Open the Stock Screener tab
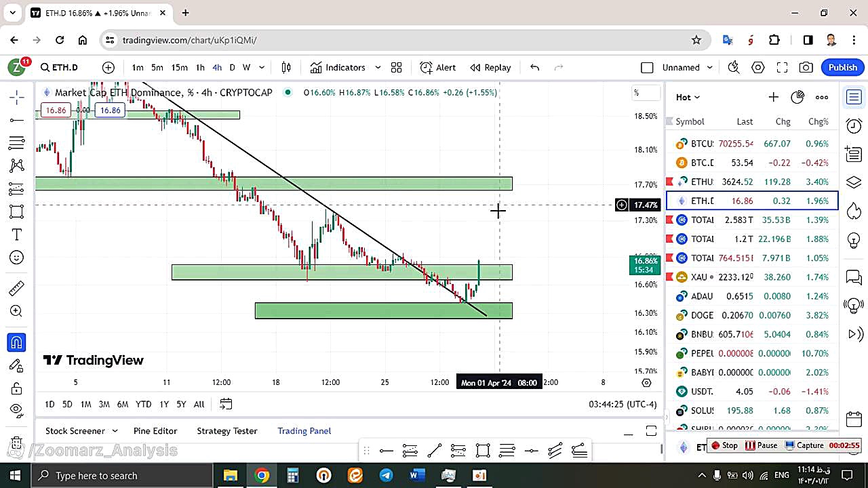Viewport: 868px width, 488px height. pyautogui.click(x=75, y=431)
